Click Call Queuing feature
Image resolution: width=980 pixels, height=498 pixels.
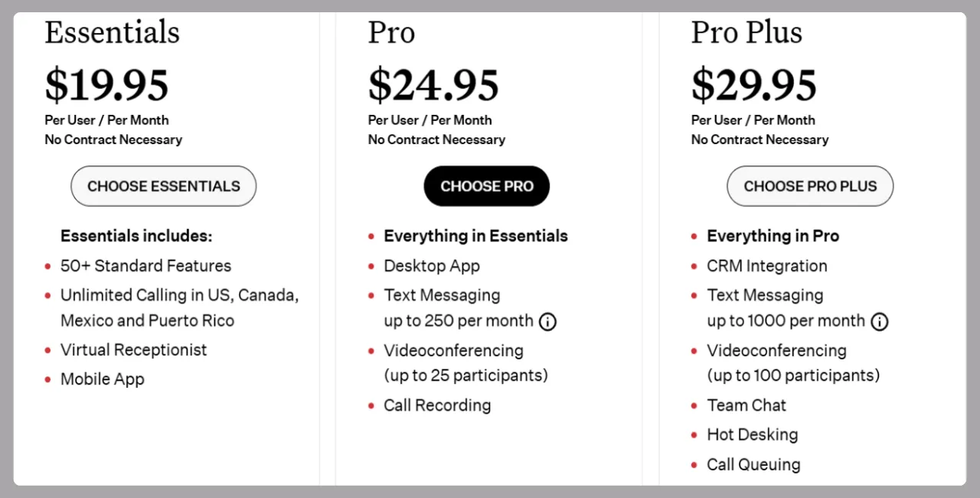753,464
